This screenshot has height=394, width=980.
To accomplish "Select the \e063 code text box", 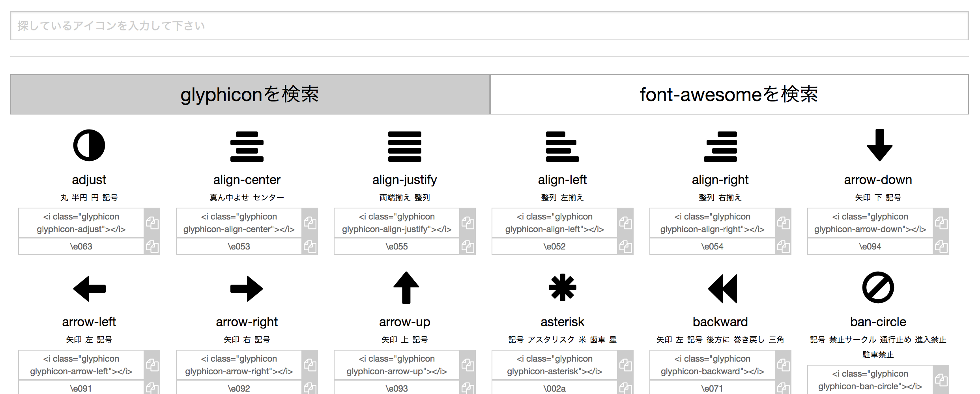I will (81, 246).
